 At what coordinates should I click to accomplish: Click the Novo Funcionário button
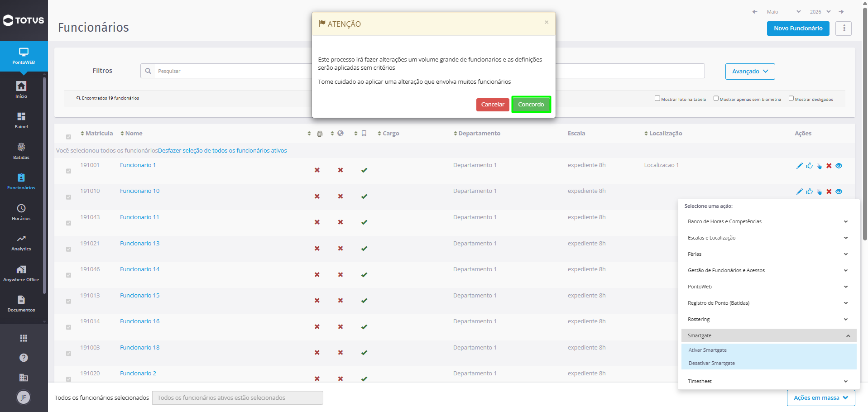click(x=798, y=29)
